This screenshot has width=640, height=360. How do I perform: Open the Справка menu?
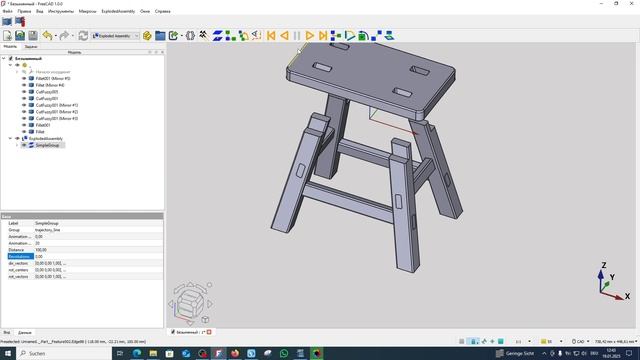click(x=162, y=11)
